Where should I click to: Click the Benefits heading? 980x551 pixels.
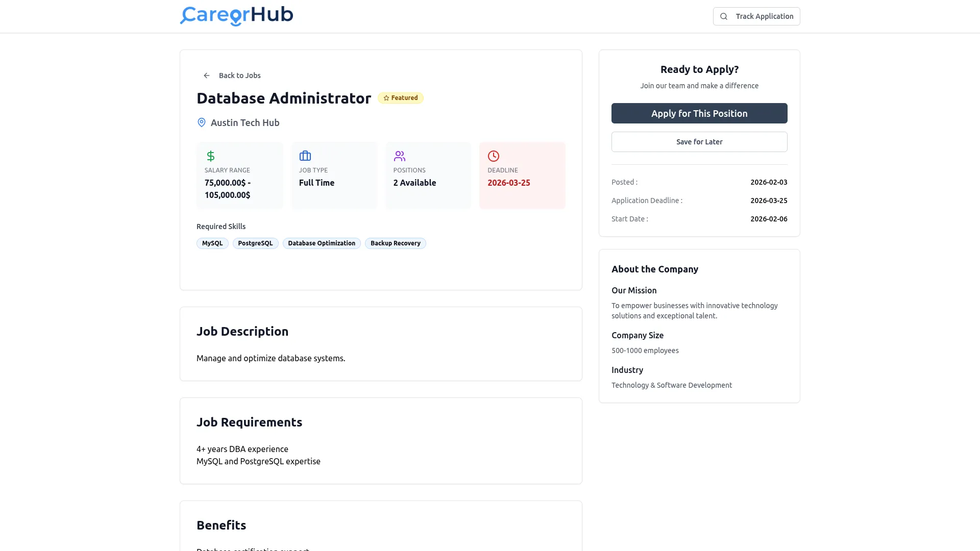click(x=221, y=525)
